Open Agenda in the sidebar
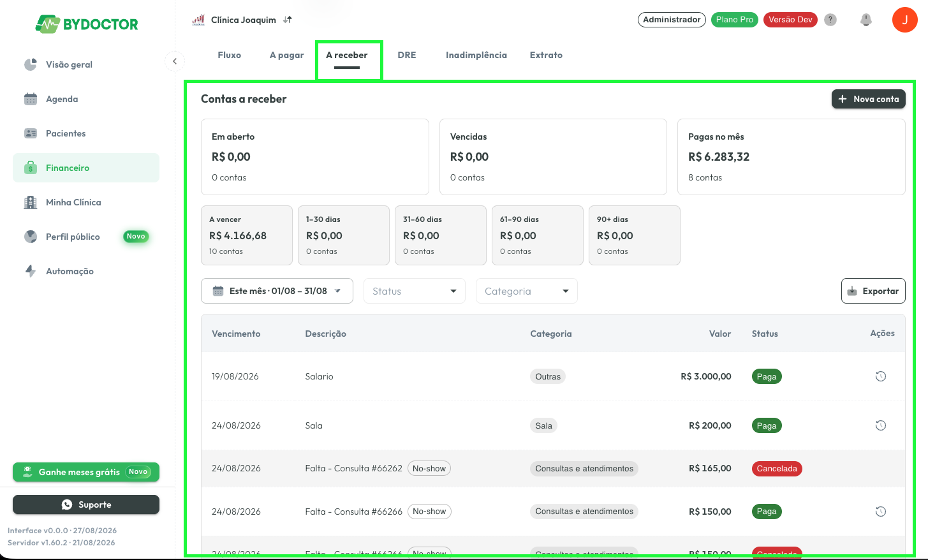Screen dimensions: 928x560 coord(86,99)
